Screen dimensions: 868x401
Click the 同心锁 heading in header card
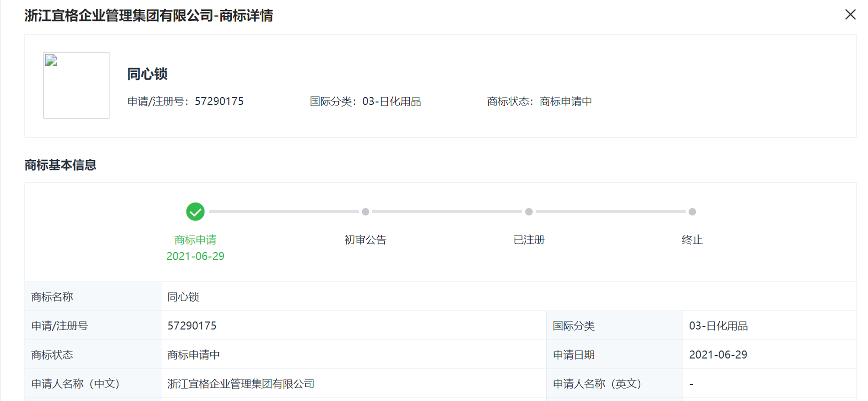[x=147, y=74]
